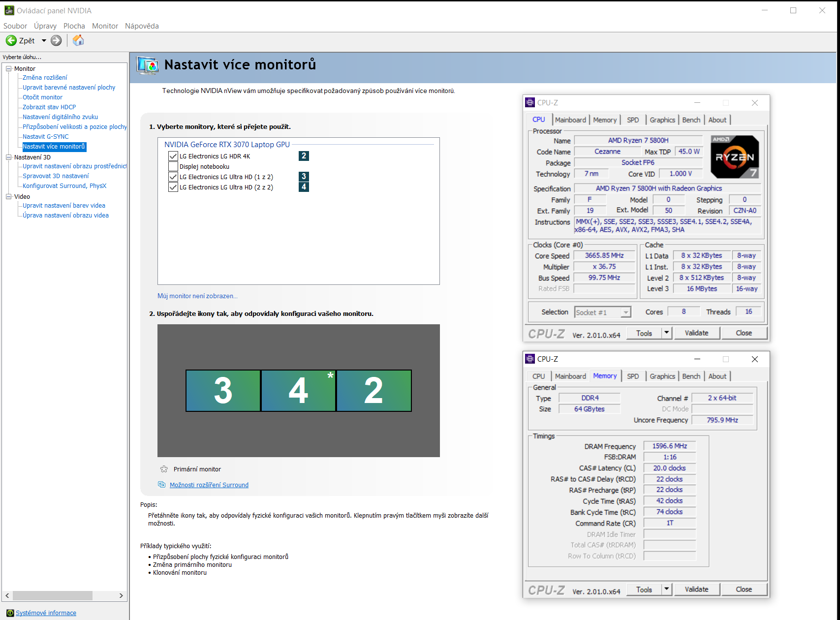This screenshot has width=840, height=620.
Task: Click the CPU-Z app icon in lower window
Action: tap(530, 359)
